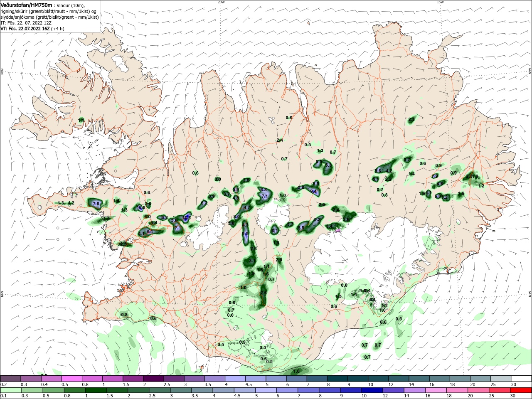532x399 pixels.
Task: Select the 7.9 precipitation value
Action: [x=435, y=176]
